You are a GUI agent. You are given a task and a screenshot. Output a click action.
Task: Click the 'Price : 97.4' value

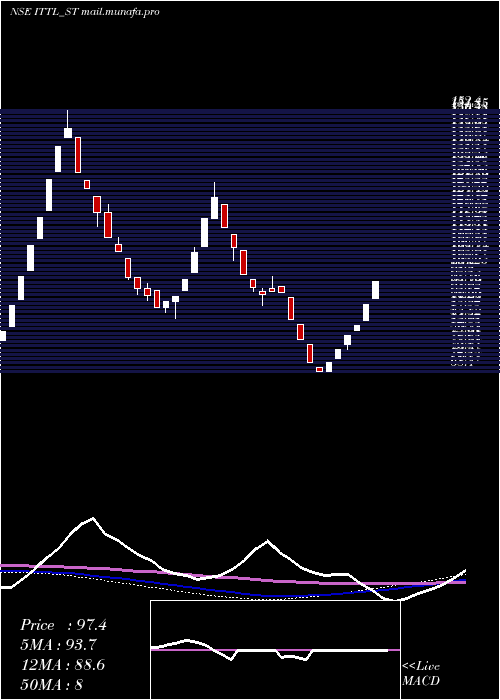pos(63,625)
